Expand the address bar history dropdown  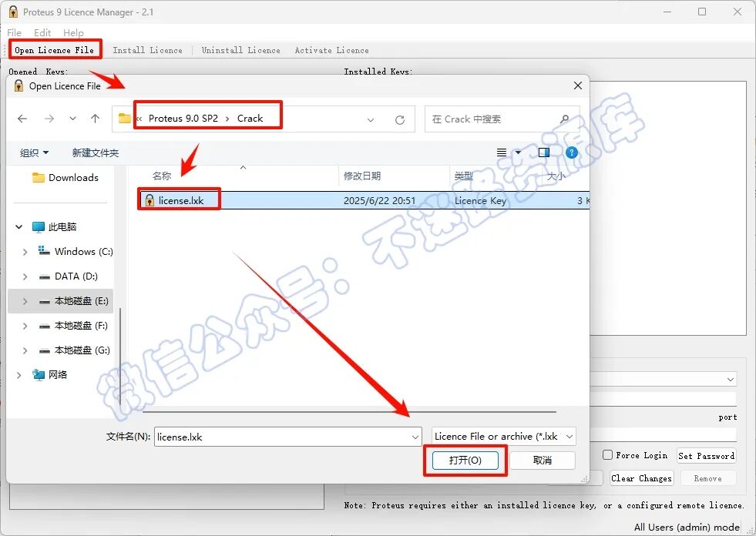click(x=370, y=119)
